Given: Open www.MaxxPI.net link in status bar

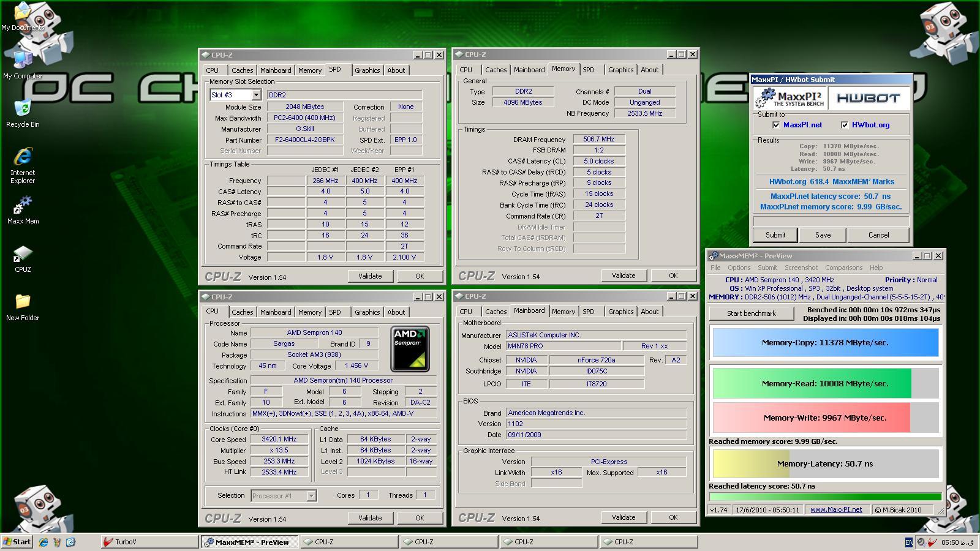Looking at the screenshot, I should pos(835,509).
